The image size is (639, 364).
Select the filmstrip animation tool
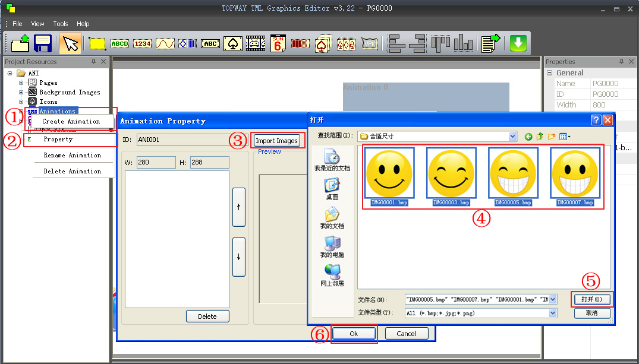click(256, 43)
